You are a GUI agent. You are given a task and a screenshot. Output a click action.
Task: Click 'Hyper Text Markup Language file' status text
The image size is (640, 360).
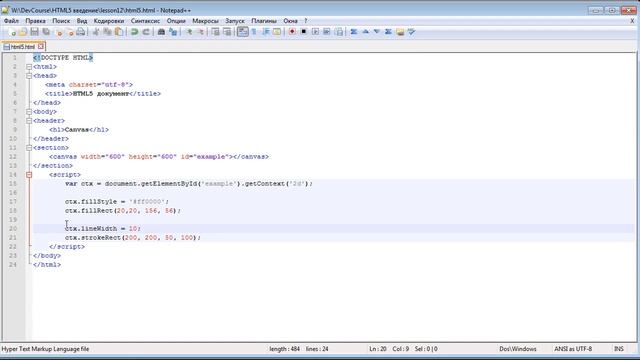(45, 349)
